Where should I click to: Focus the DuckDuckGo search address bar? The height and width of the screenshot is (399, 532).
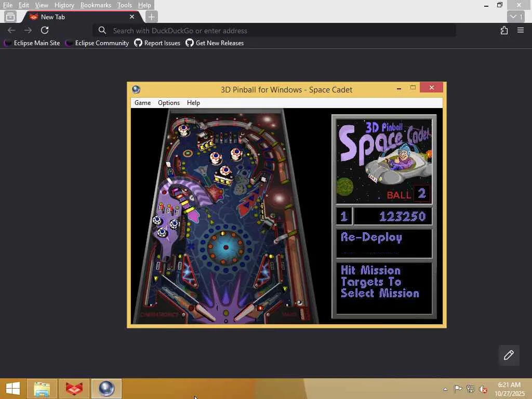click(274, 31)
